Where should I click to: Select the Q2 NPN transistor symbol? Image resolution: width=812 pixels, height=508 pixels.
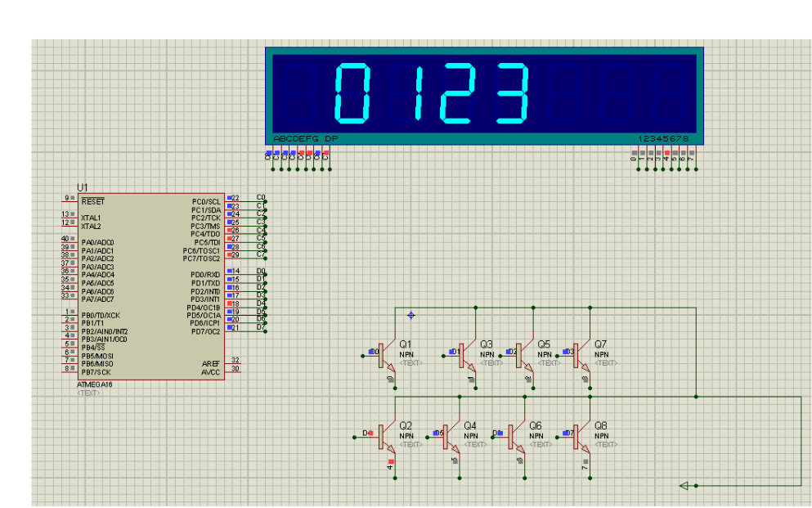[388, 437]
